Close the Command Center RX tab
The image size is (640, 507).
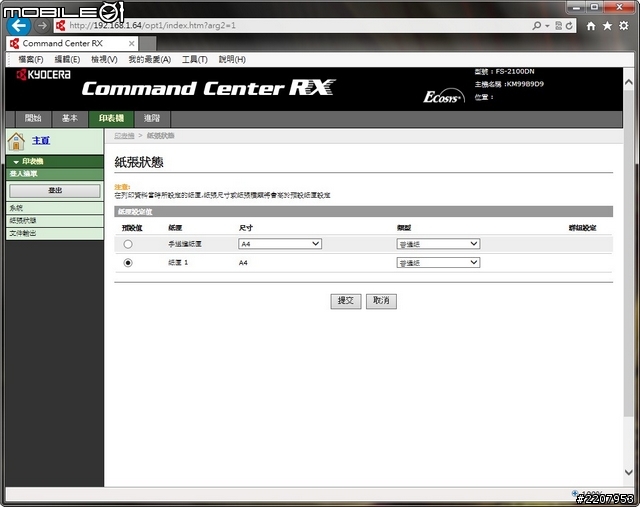tap(131, 43)
